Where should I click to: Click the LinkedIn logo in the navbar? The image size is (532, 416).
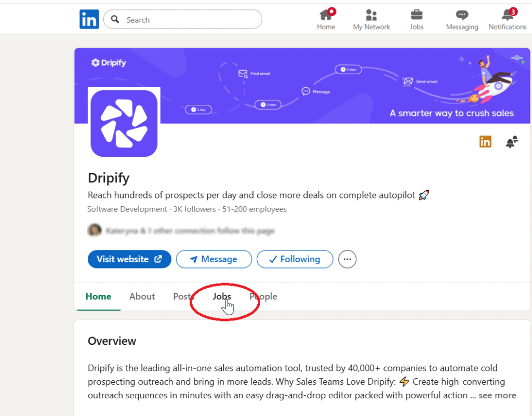click(x=89, y=19)
